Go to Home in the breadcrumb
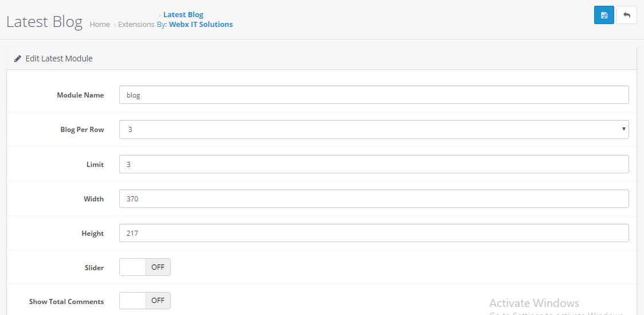 point(100,25)
